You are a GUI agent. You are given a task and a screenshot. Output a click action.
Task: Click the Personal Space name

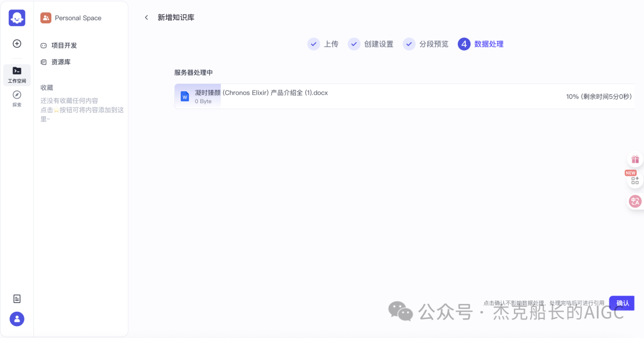coord(78,18)
